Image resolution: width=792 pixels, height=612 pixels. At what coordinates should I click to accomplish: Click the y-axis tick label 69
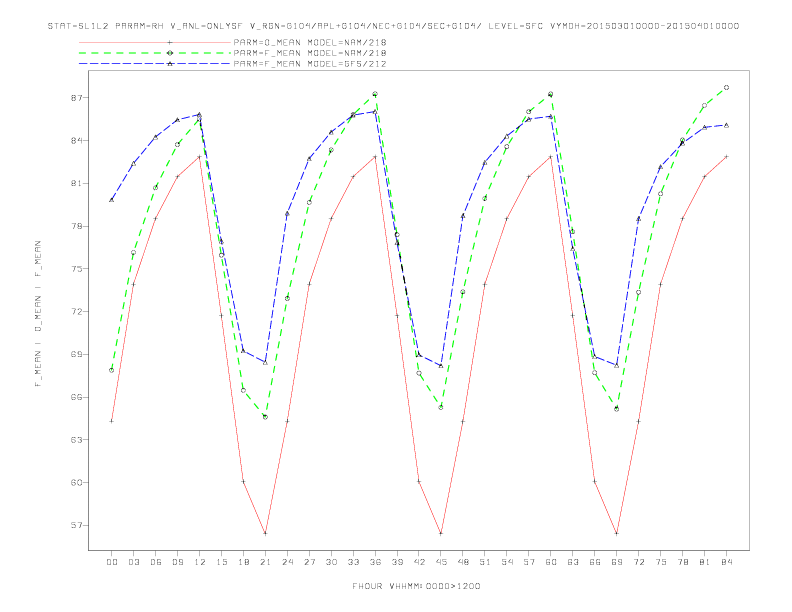[x=76, y=354]
